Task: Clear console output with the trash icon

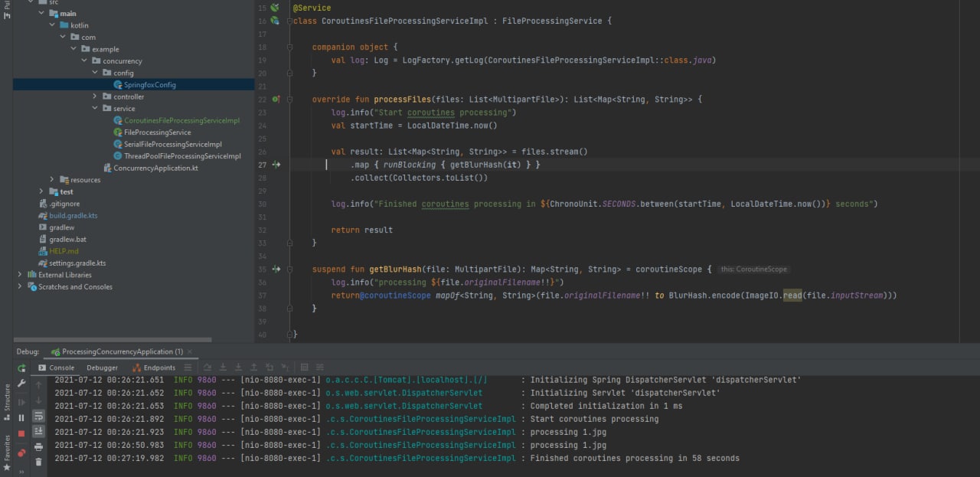Action: [38, 462]
